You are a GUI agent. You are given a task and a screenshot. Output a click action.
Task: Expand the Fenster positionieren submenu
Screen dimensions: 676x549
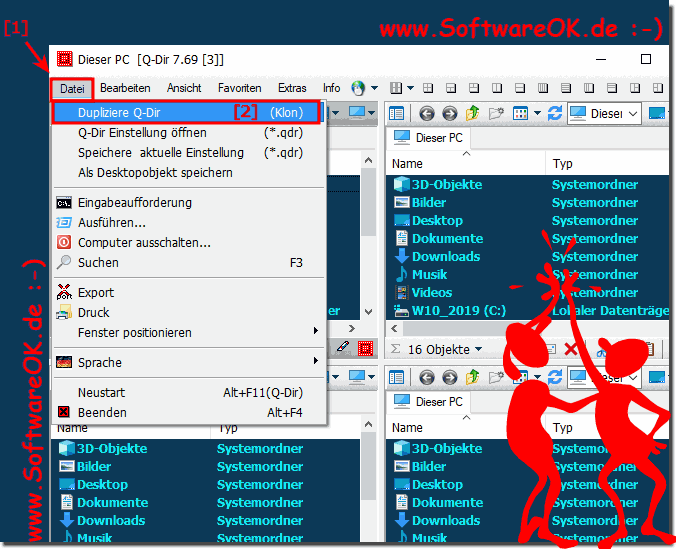pyautogui.click(x=316, y=331)
